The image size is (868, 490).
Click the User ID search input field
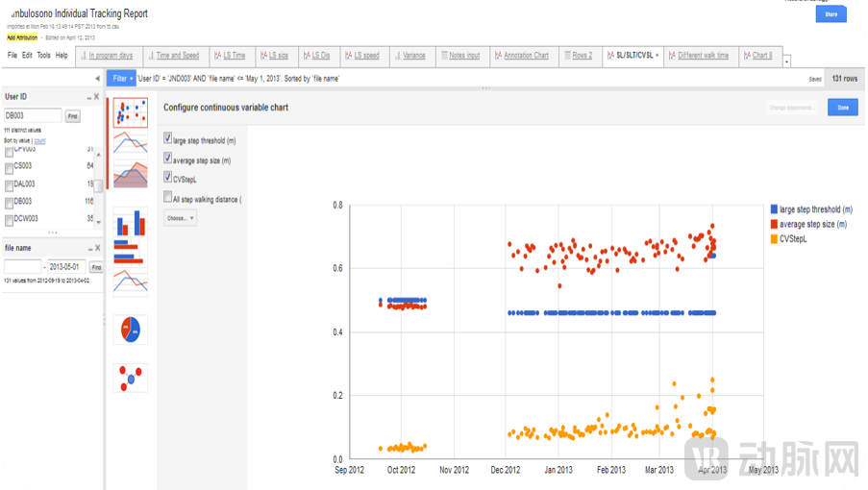click(33, 115)
